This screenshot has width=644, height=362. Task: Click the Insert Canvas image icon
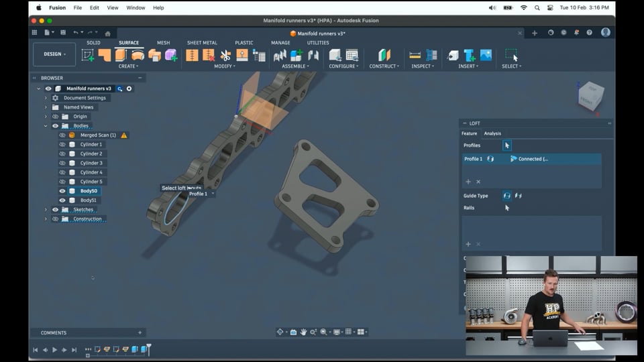tap(486, 55)
